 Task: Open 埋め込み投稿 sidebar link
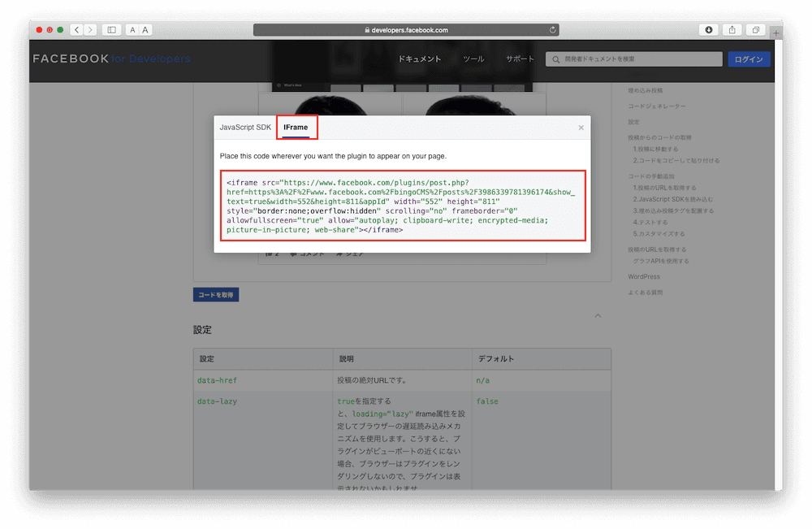[x=646, y=91]
